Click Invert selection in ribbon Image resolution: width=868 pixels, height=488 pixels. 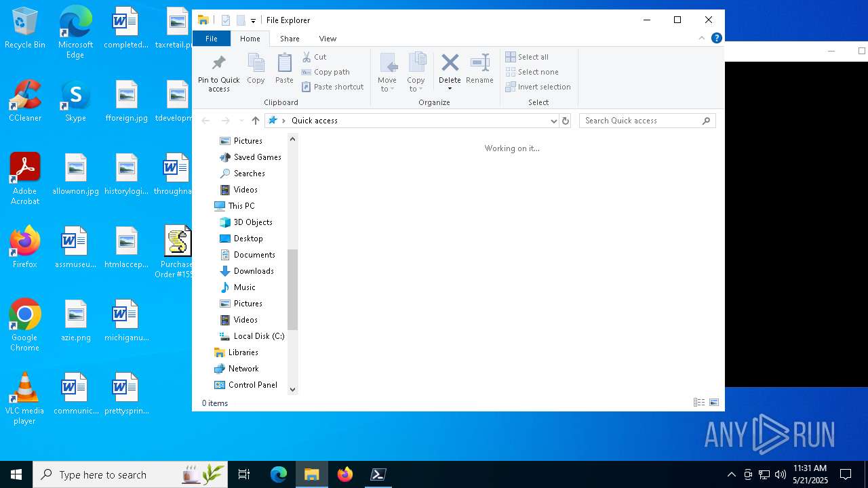538,87
